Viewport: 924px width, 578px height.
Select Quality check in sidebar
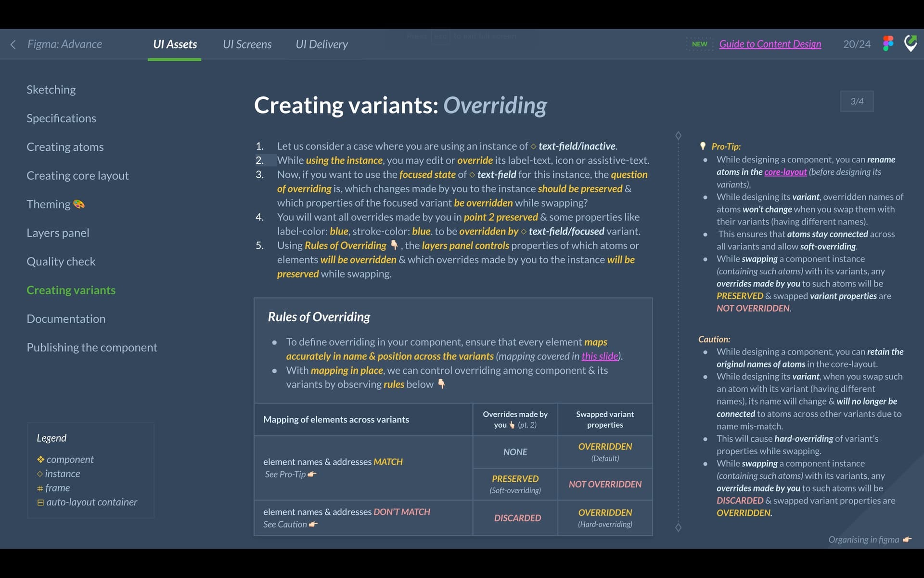click(x=61, y=262)
